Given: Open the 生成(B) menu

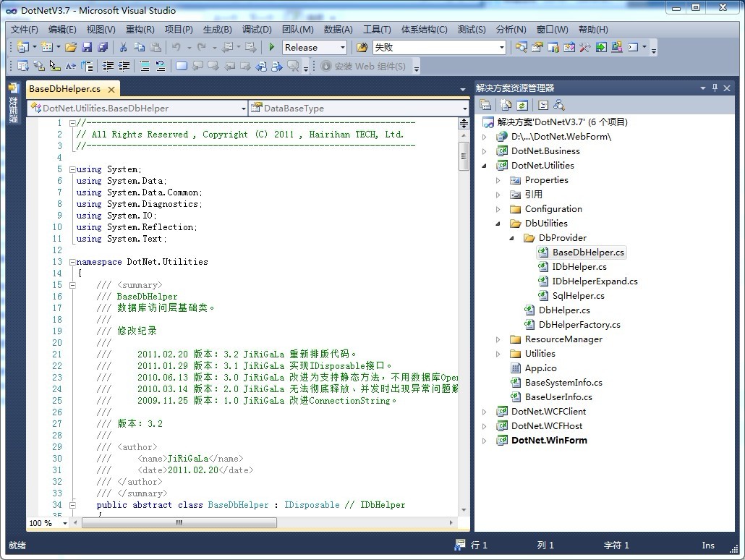Looking at the screenshot, I should (218, 30).
